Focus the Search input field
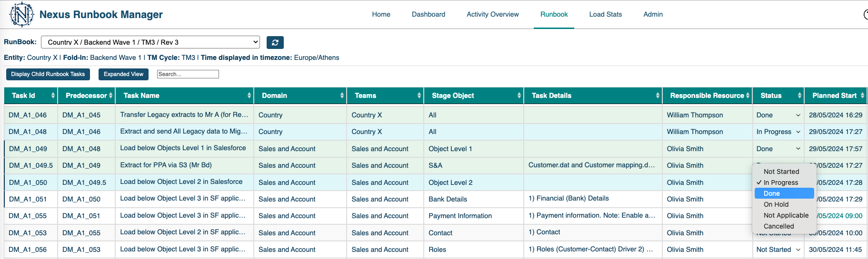The image size is (868, 259). (x=188, y=74)
